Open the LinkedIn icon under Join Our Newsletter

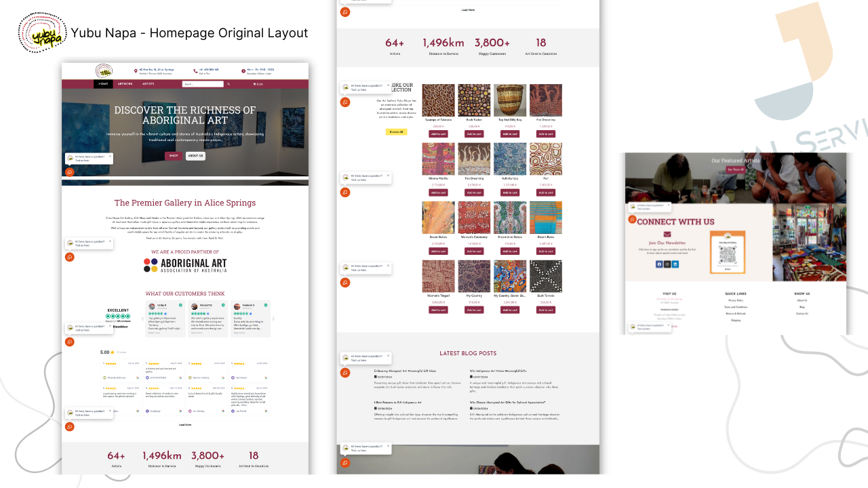click(675, 264)
